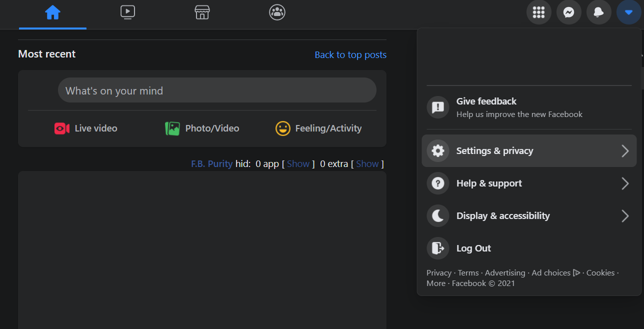Select Log Out from the menu
This screenshot has width=644, height=329.
click(529, 248)
